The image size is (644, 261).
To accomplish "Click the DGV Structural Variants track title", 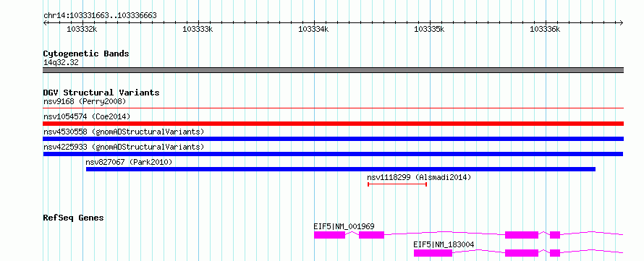I will (101, 93).
